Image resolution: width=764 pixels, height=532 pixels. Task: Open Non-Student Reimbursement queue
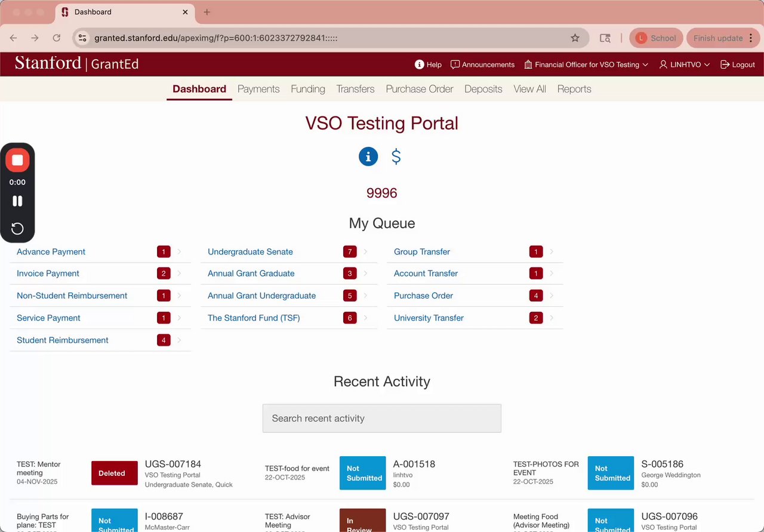[72, 296]
